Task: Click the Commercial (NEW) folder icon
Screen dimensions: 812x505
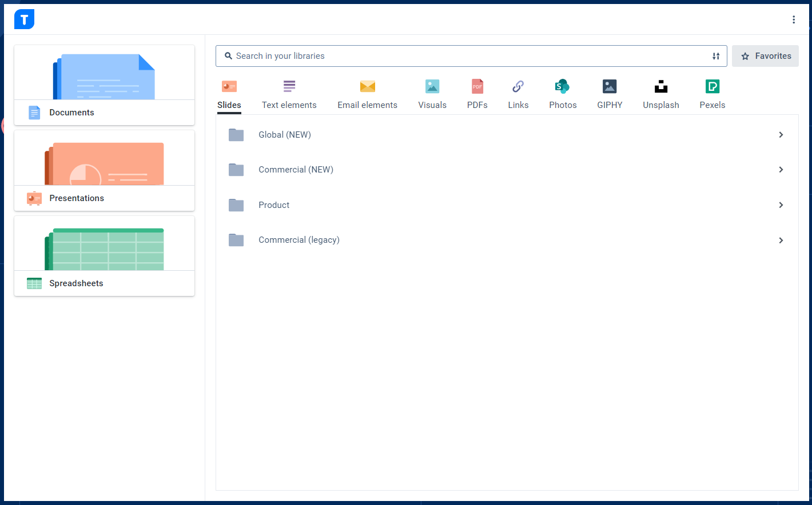Action: [x=236, y=170]
